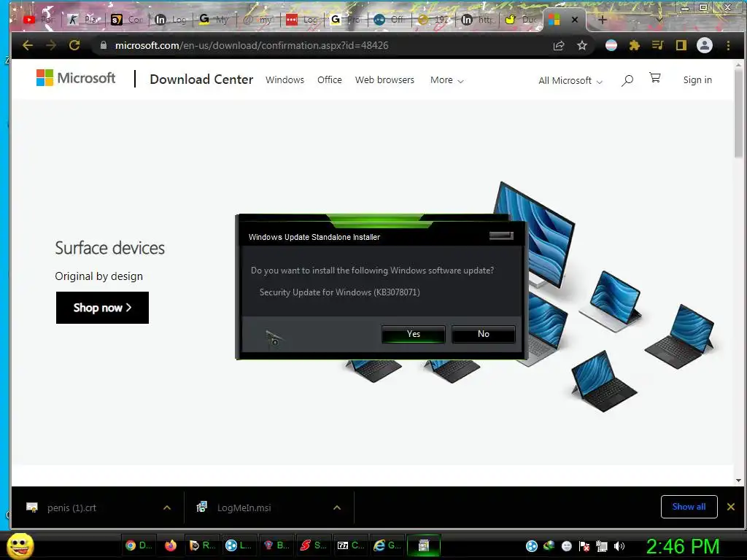Switch to the Internet Explorer taskbar button

point(387,545)
